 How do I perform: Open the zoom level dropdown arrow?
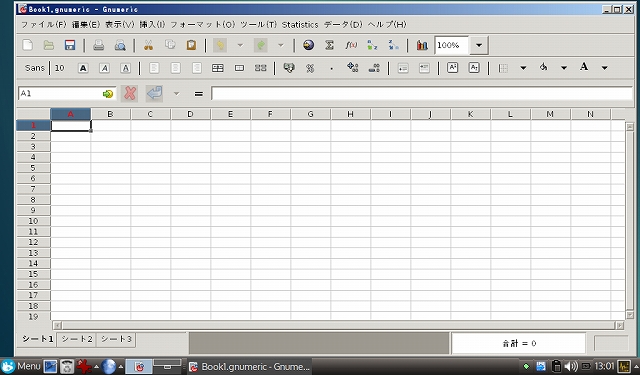[479, 45]
